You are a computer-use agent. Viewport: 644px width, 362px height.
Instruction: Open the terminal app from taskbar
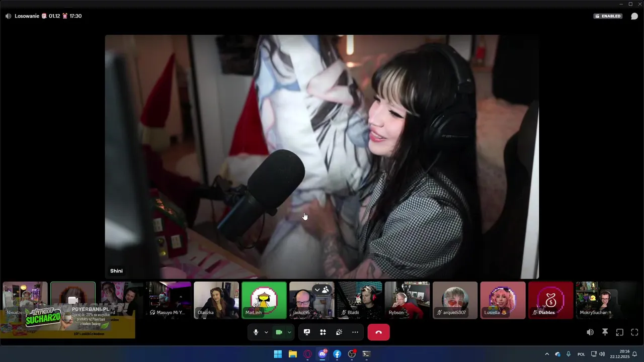click(367, 354)
